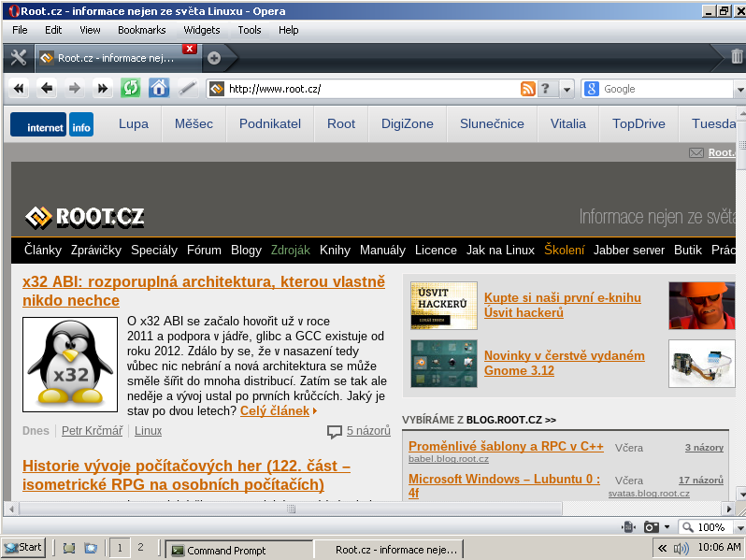Open the 17 názorů comments link
Image resolution: width=746 pixels, height=560 pixels.
coord(701,481)
